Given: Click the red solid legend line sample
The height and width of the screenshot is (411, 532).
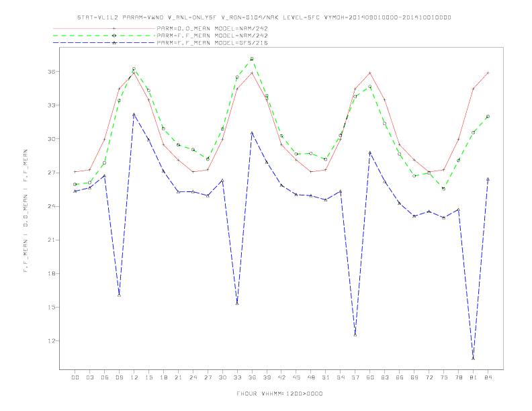Looking at the screenshot, I should [104, 28].
